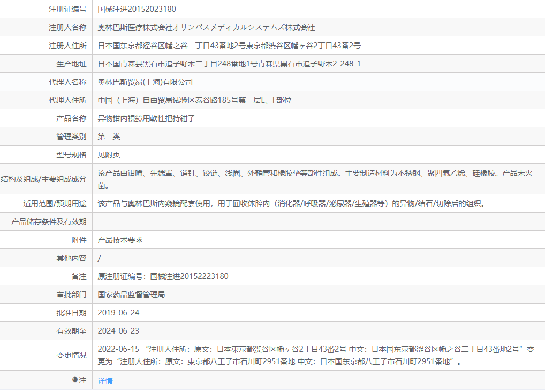Image resolution: width=545 pixels, height=392 pixels.
Task: Select approval department 国家药品监督管理局
Action: (131, 295)
